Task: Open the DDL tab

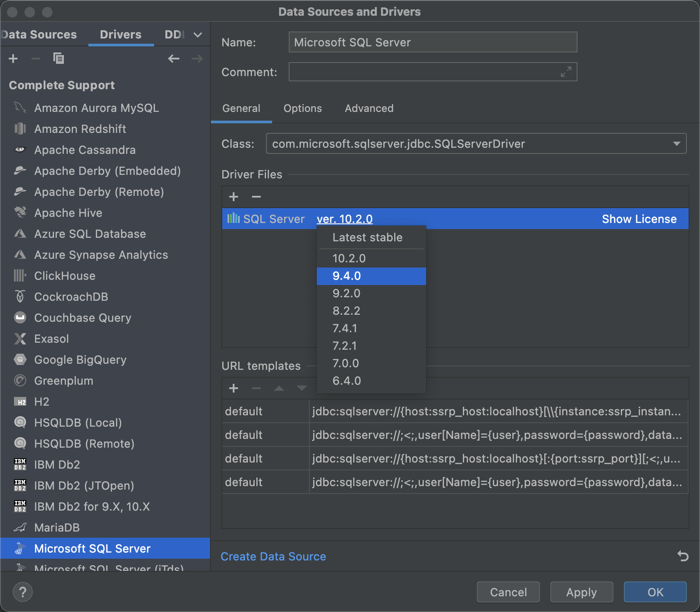Action: tap(175, 35)
